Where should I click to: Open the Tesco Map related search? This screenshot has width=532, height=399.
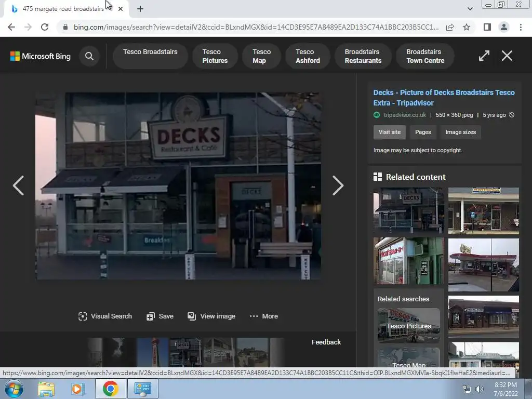coord(408,357)
